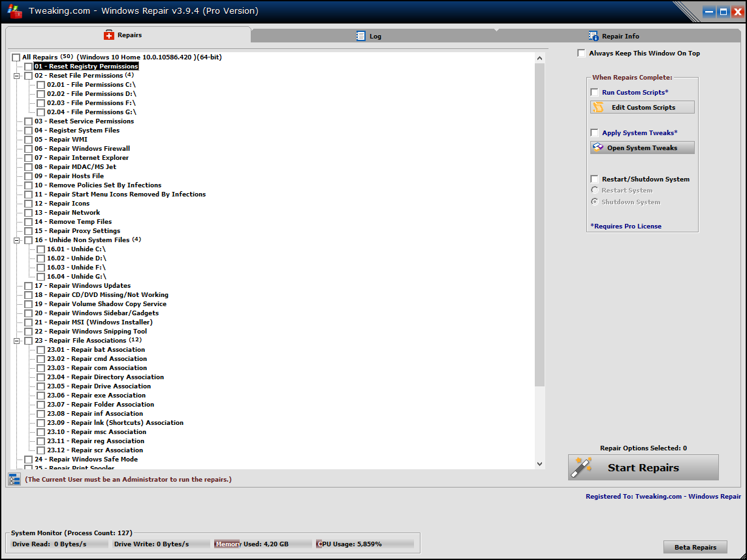Click the magic wand icon on Start Repairs
The width and height of the screenshot is (747, 560).
[x=582, y=467]
